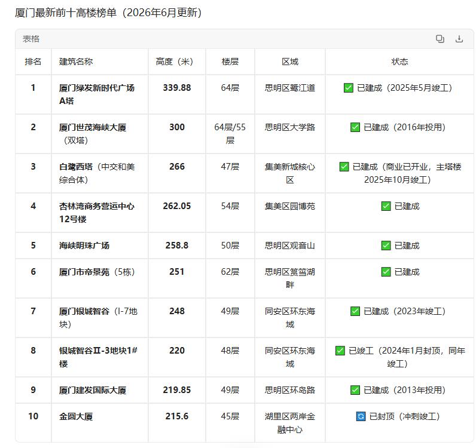
Task: Click the green check icon beside 已建成（2025年5月竣工）
Action: click(x=348, y=88)
